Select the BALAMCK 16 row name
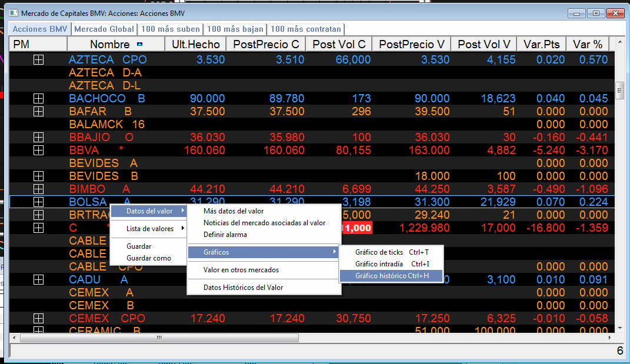Viewport: 630px width, 364px height. (x=106, y=124)
